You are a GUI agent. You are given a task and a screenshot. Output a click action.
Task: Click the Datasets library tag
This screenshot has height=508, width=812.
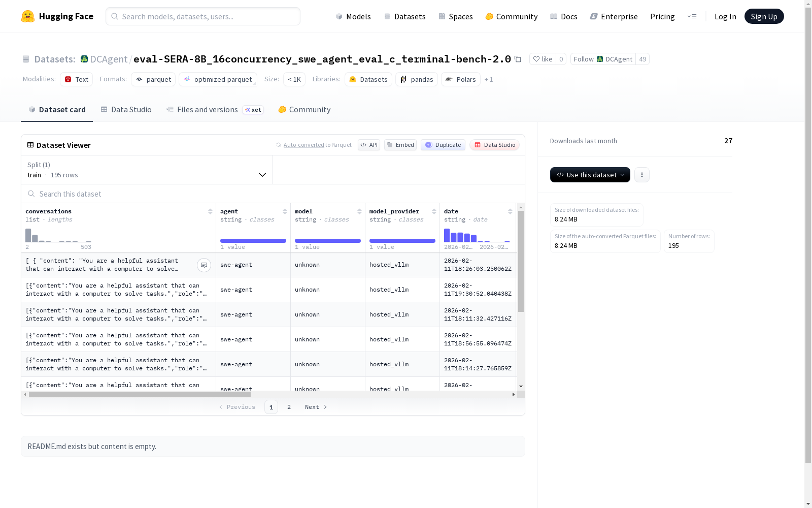(x=368, y=79)
